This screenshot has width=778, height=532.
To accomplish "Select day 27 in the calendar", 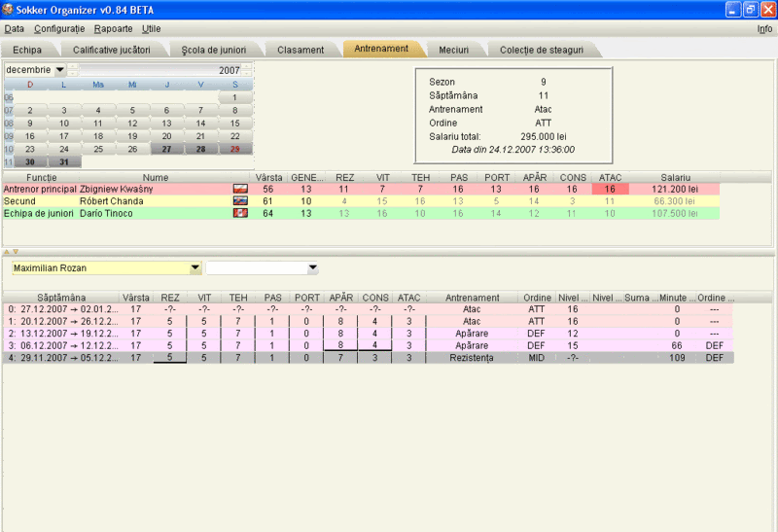I will (166, 149).
